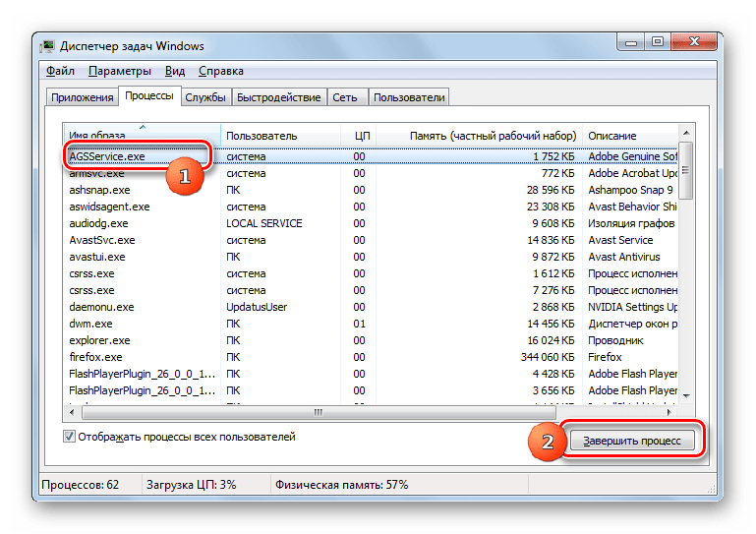Click the horizontal scrollbar right arrow
The image size is (756, 534).
click(x=669, y=412)
